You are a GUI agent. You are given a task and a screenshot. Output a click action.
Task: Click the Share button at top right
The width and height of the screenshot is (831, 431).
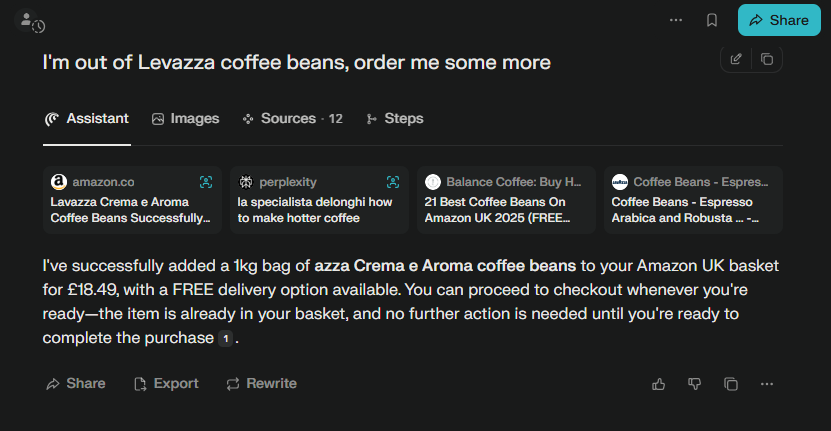[x=778, y=20]
